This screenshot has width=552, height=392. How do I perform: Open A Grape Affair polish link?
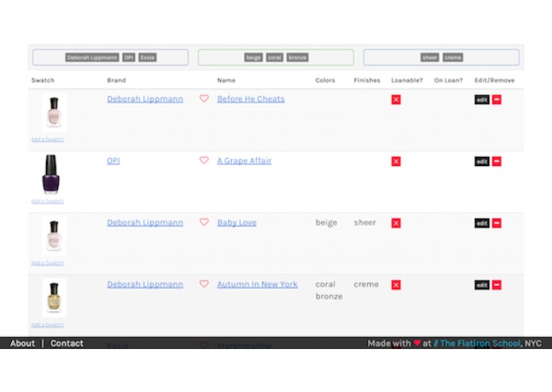(x=245, y=161)
